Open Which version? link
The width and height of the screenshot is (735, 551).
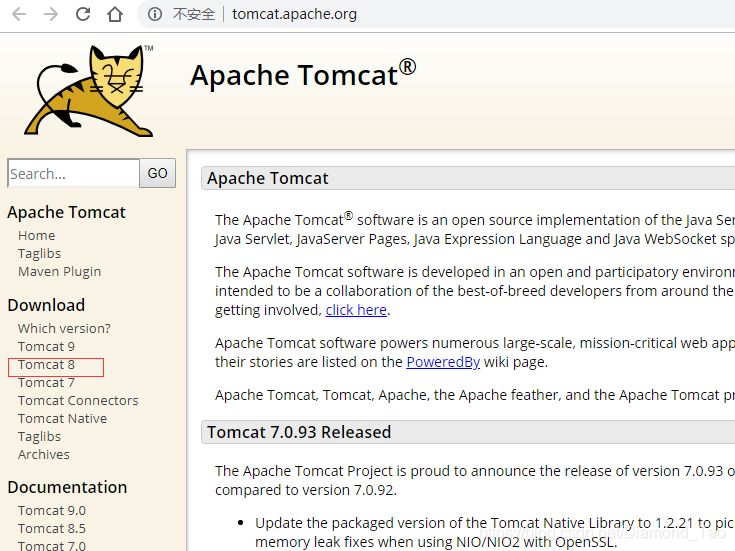[x=64, y=328]
